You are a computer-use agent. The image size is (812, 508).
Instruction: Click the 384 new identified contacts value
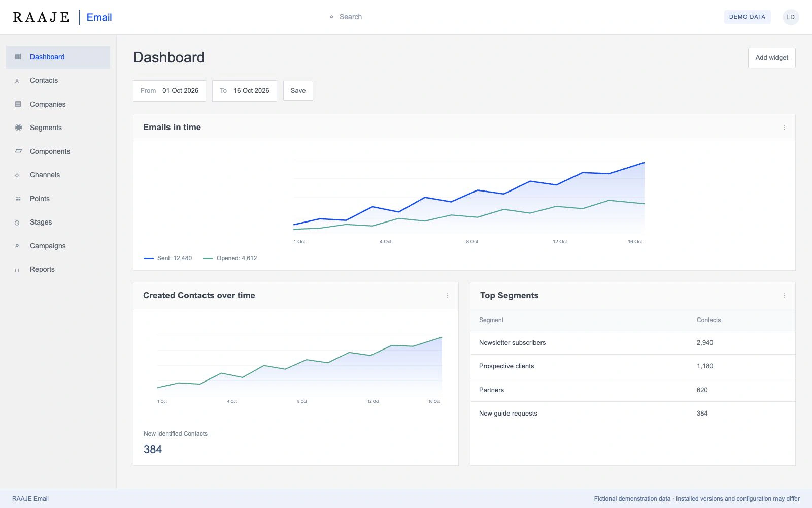[153, 450]
